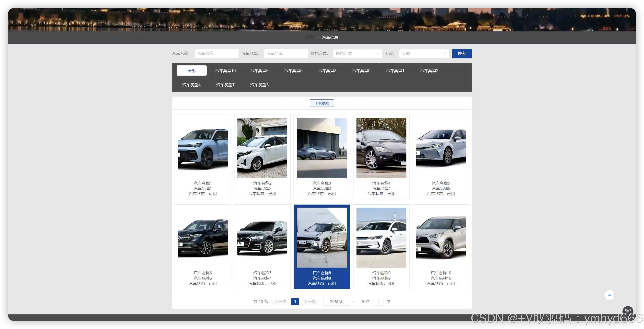Screen dimensions: 644x329
Task: Click the round dark floating icon bottom right
Action: pos(628,311)
